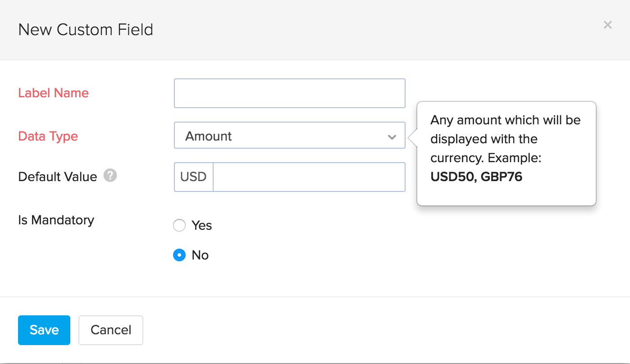Click the New Custom Field dialog title
This screenshot has width=630, height=364.
[86, 30]
